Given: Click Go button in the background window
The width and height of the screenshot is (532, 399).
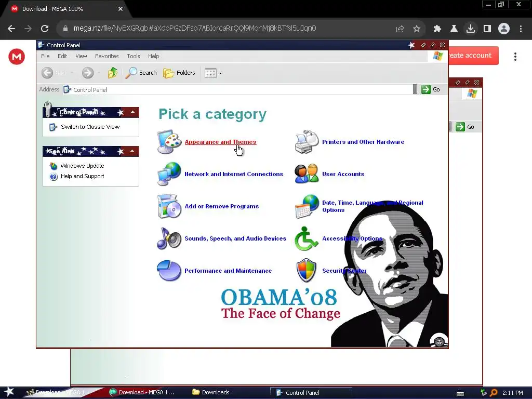Looking at the screenshot, I should coord(465,127).
